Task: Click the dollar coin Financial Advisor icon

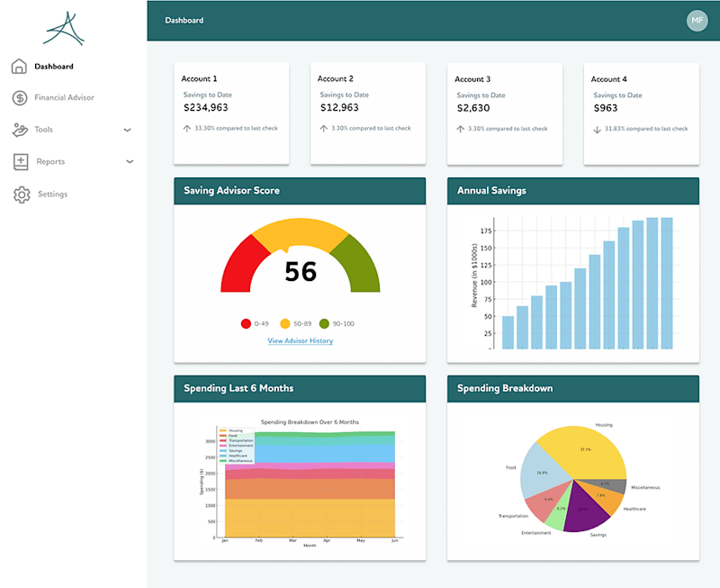Action: coord(20,97)
